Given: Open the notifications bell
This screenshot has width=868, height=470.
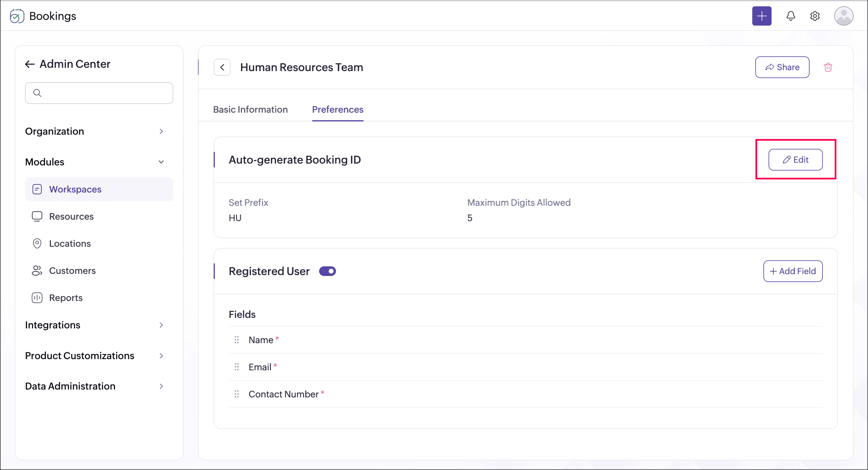Looking at the screenshot, I should pos(791,16).
